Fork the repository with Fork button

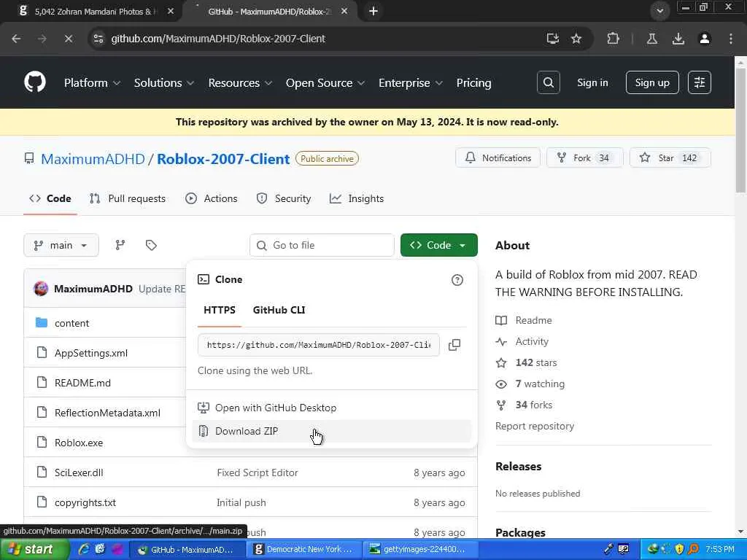(584, 157)
